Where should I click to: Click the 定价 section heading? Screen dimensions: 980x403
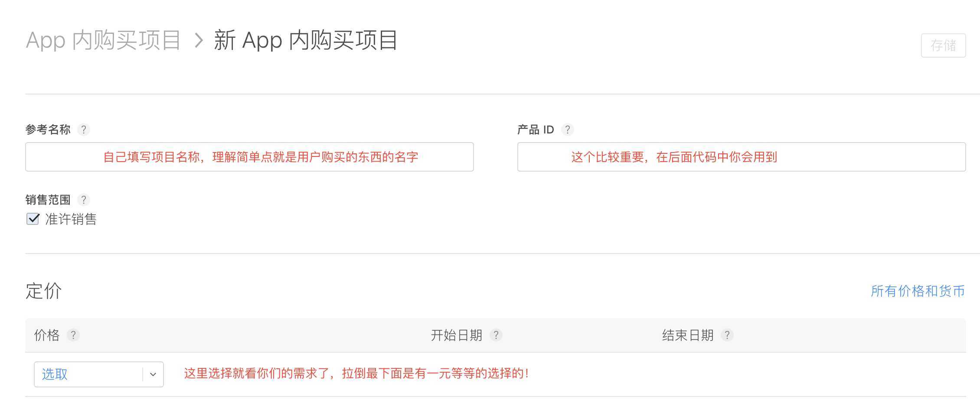coord(43,291)
